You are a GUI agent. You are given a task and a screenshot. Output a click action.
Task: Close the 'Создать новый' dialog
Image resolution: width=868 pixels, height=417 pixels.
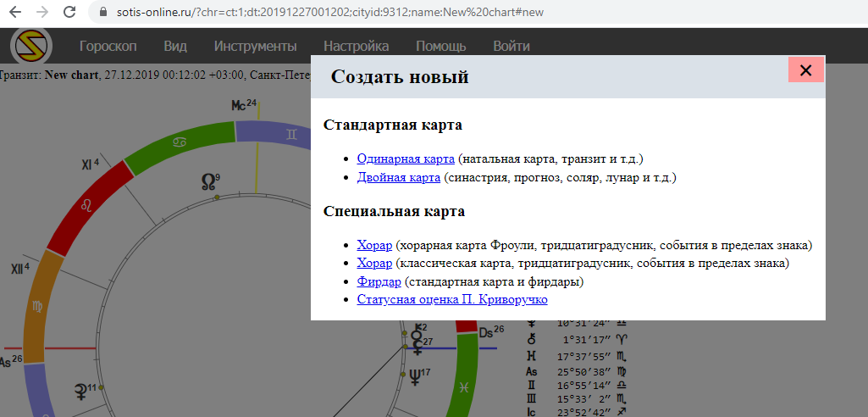click(806, 70)
